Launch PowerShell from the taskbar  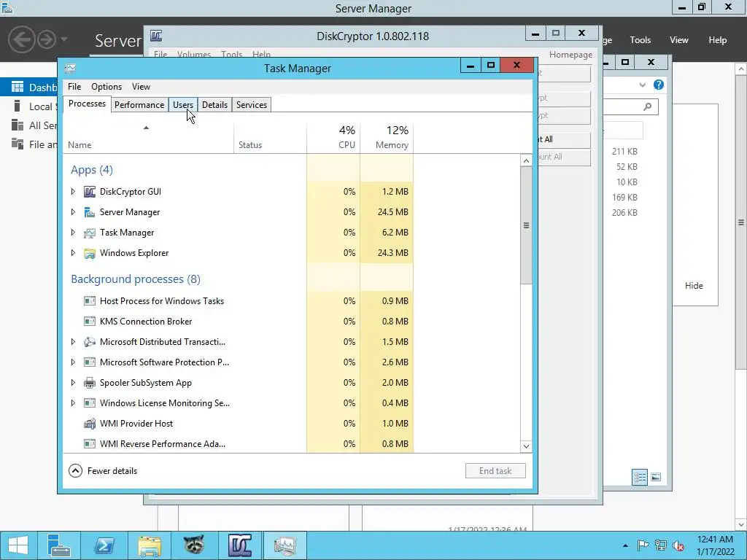pos(104,545)
